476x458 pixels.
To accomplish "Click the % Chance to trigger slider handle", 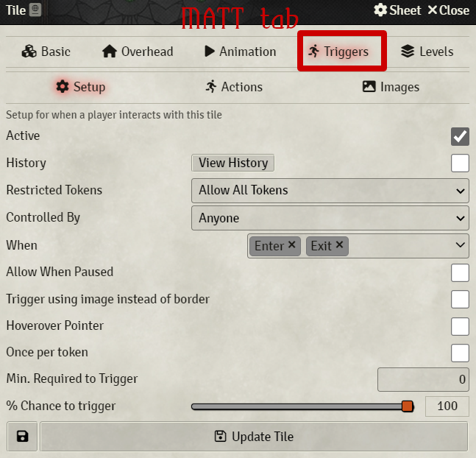I will click(408, 406).
